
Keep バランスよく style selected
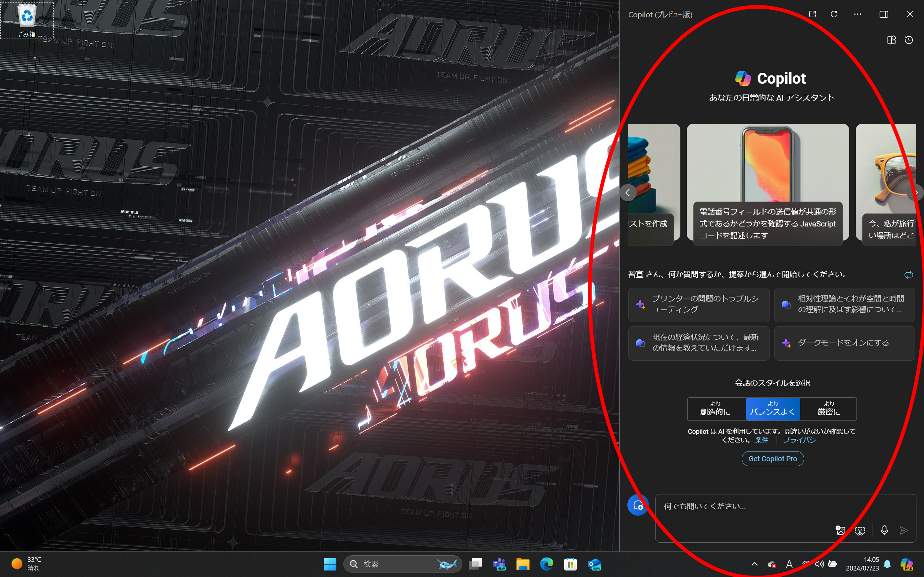coord(772,409)
